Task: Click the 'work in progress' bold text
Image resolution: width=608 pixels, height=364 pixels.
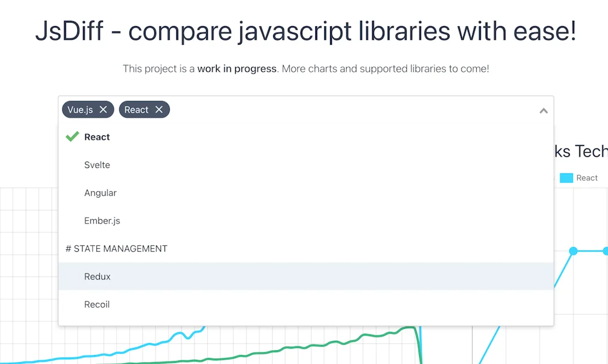Action: [x=237, y=69]
